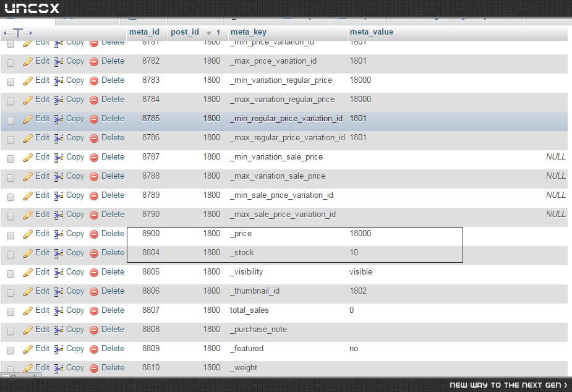This screenshot has height=392, width=572.
Task: Click the Copy icon in row 8789
Action: click(x=58, y=196)
